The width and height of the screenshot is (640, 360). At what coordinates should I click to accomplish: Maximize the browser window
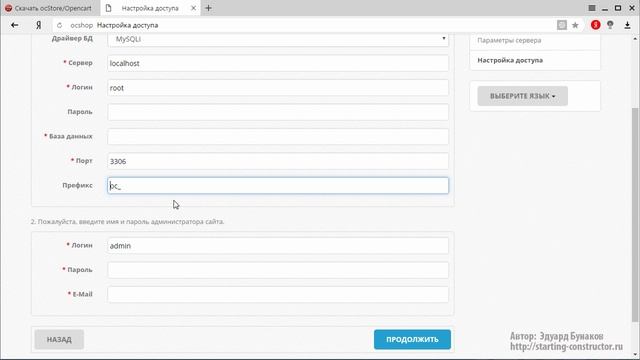click(x=618, y=8)
